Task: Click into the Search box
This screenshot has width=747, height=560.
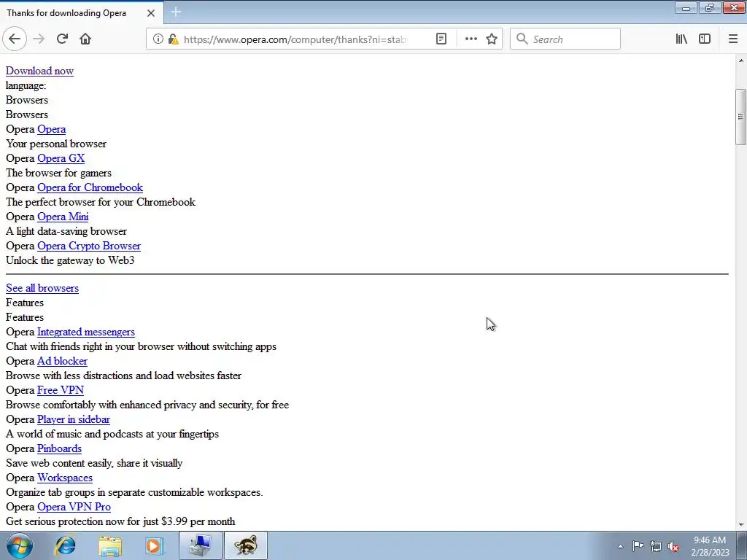Action: click(x=565, y=39)
